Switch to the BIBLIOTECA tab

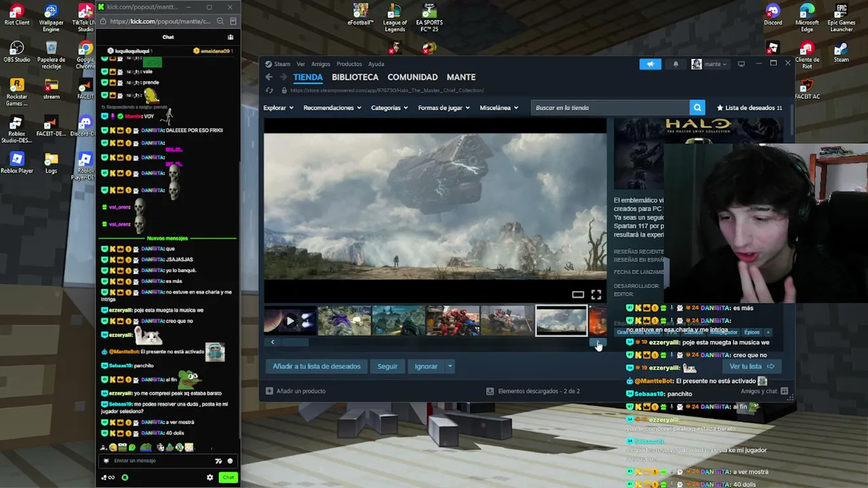tap(355, 77)
